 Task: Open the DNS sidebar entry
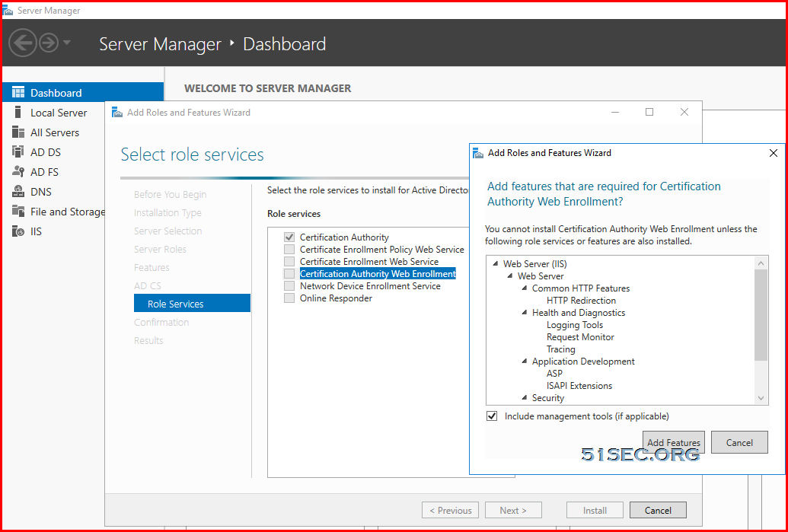(x=41, y=192)
